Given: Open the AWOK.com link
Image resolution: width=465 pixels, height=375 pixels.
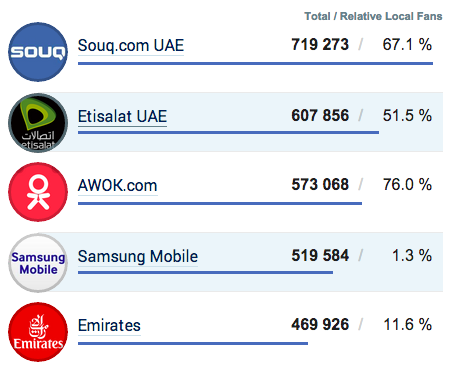Looking at the screenshot, I should point(117,185).
